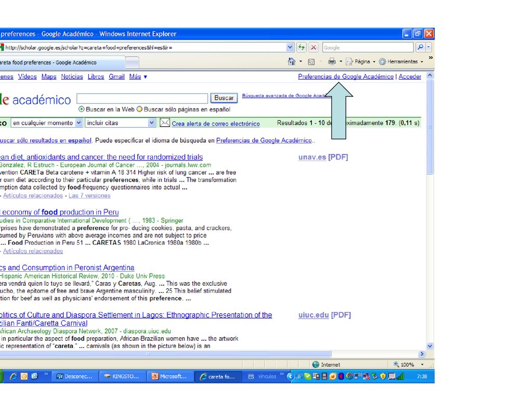The width and height of the screenshot is (532, 399).
Task: Click the address bar URL field
Action: (x=145, y=47)
